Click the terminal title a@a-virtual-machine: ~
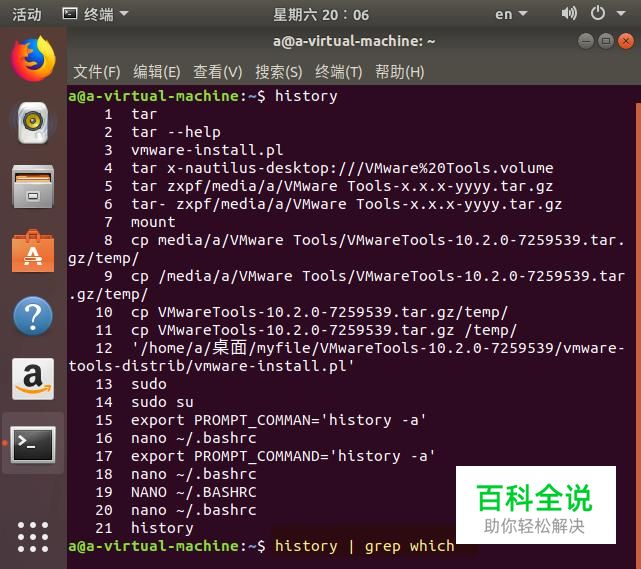641x569 pixels. 354,41
